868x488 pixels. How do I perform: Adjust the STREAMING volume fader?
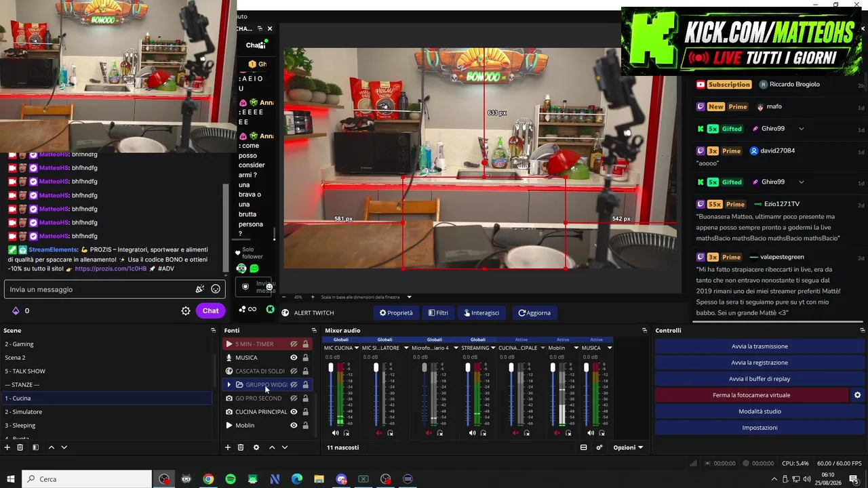tap(467, 367)
